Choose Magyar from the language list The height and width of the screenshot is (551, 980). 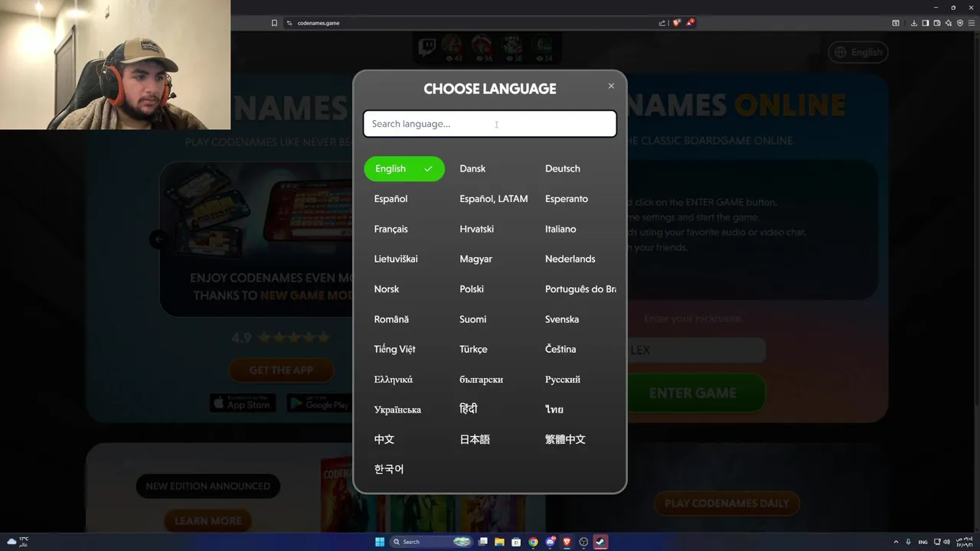[475, 259]
